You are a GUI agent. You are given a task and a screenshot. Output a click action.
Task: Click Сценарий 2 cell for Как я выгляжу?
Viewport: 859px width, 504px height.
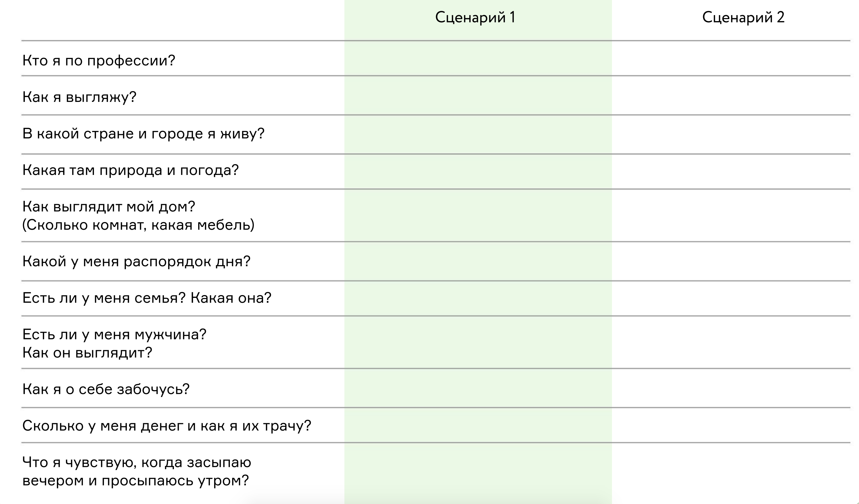coord(731,95)
